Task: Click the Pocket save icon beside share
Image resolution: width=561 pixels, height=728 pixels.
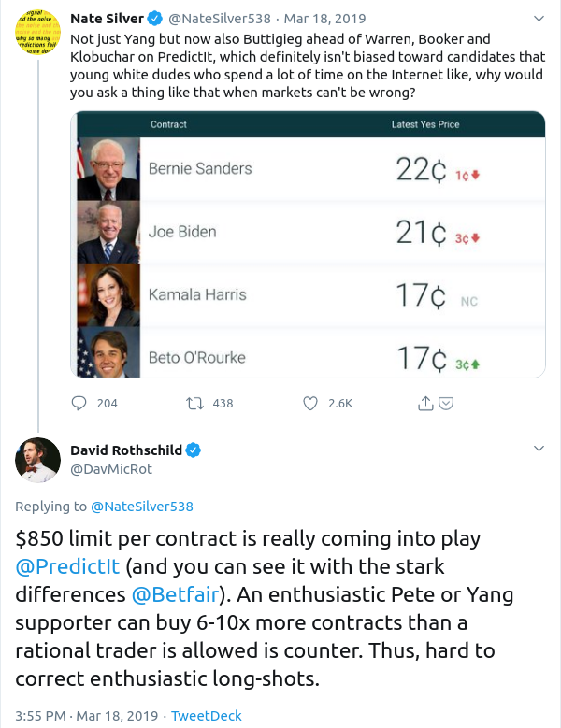Action: click(x=446, y=404)
